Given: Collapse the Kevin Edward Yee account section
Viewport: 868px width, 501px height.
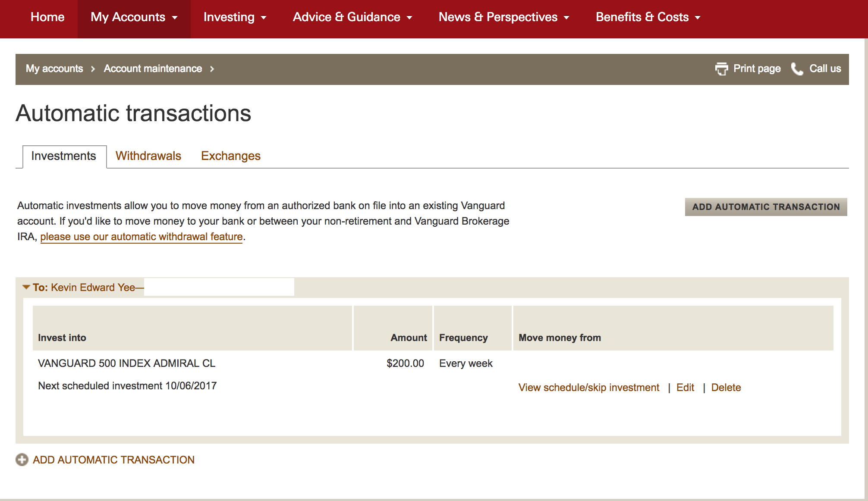Looking at the screenshot, I should click(x=26, y=287).
